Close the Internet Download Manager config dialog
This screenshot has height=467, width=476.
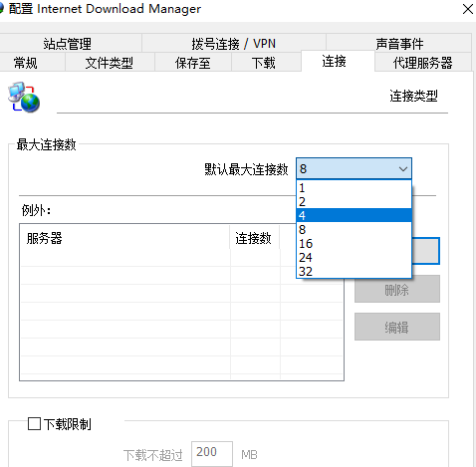click(468, 9)
